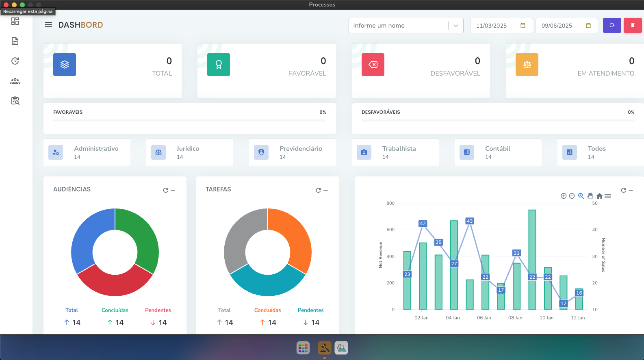Collapse the TAREFAS panel with minus
The image size is (644, 360).
[326, 190]
